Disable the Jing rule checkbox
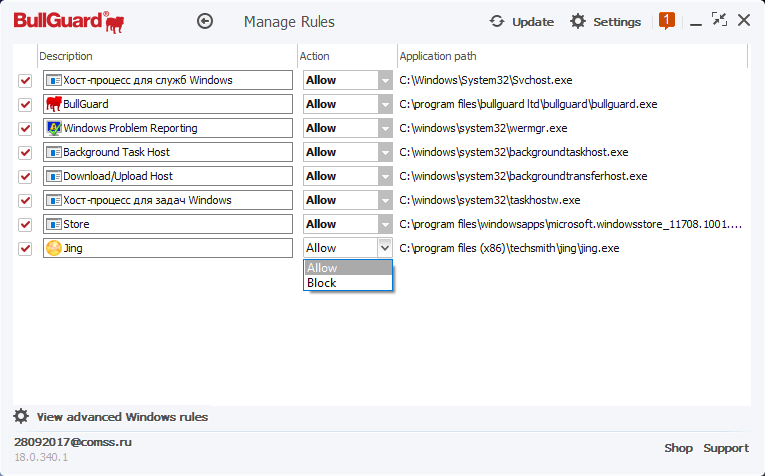This screenshot has width=765, height=476. (25, 248)
